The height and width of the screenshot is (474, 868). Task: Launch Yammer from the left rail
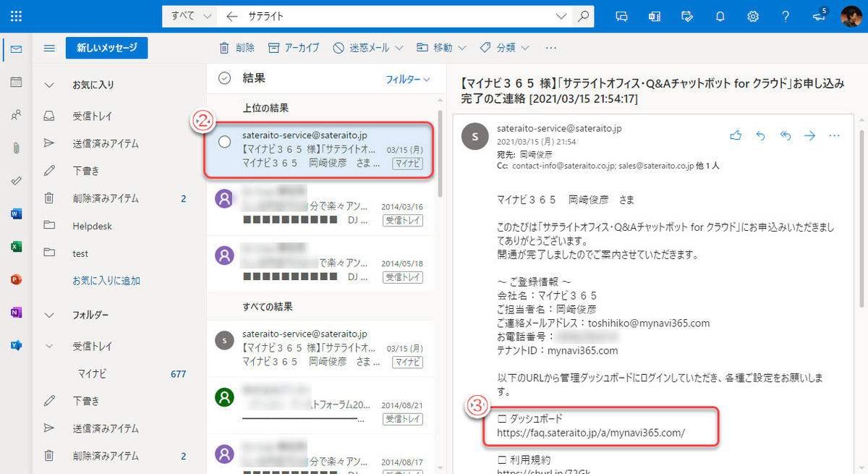click(16, 345)
